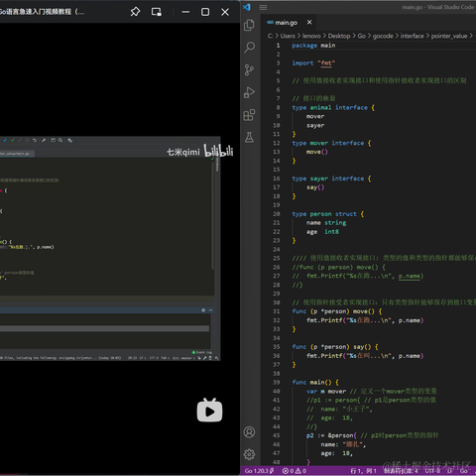
Task: Click 'move()' method on line 13
Action: click(x=317, y=152)
